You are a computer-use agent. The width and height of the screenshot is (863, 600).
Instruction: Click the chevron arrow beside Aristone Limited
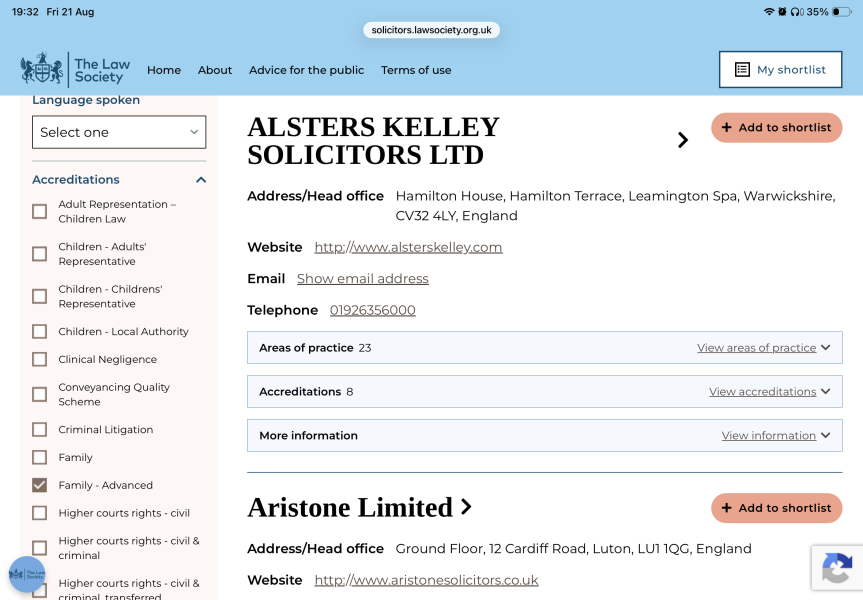(466, 506)
